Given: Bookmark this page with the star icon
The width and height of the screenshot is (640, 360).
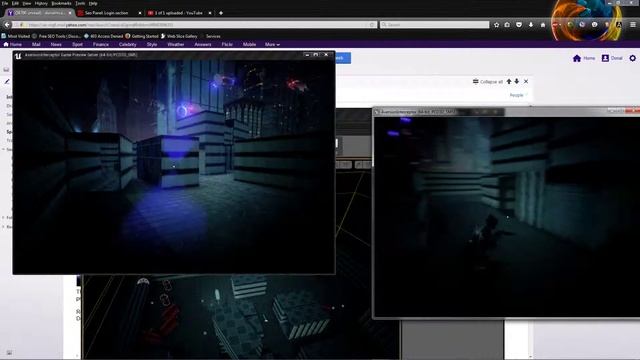Looking at the screenshot, I should click(496, 25).
